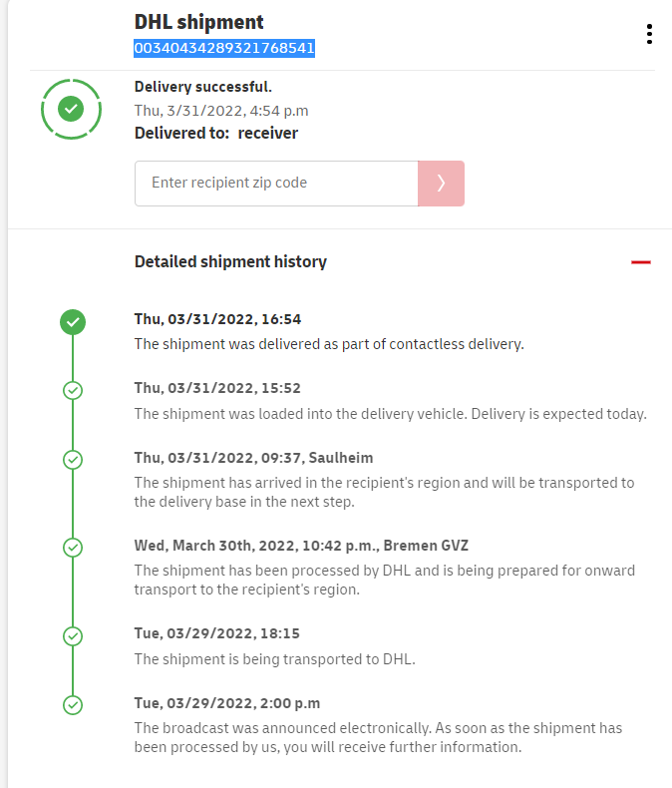Select the highlighted DHL tracking number
This screenshot has height=788, width=672.
[224, 48]
